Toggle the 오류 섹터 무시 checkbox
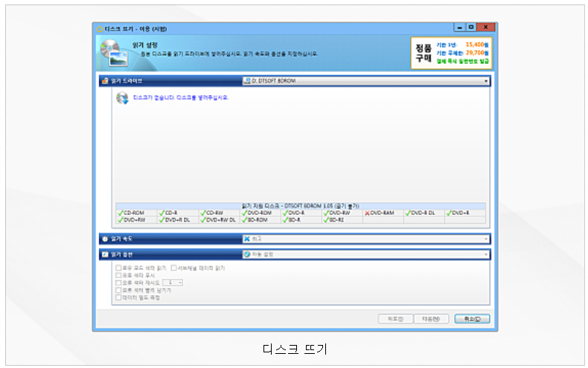Image resolution: width=588 pixels, height=368 pixels. click(x=118, y=275)
